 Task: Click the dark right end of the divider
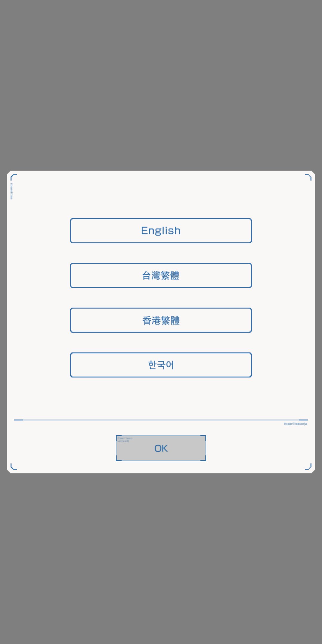(303, 420)
